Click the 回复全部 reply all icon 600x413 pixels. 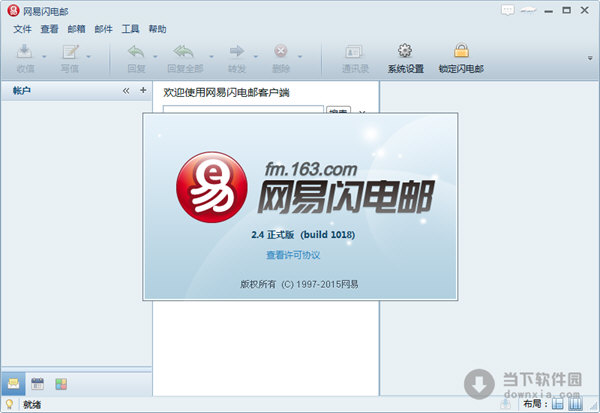point(184,51)
